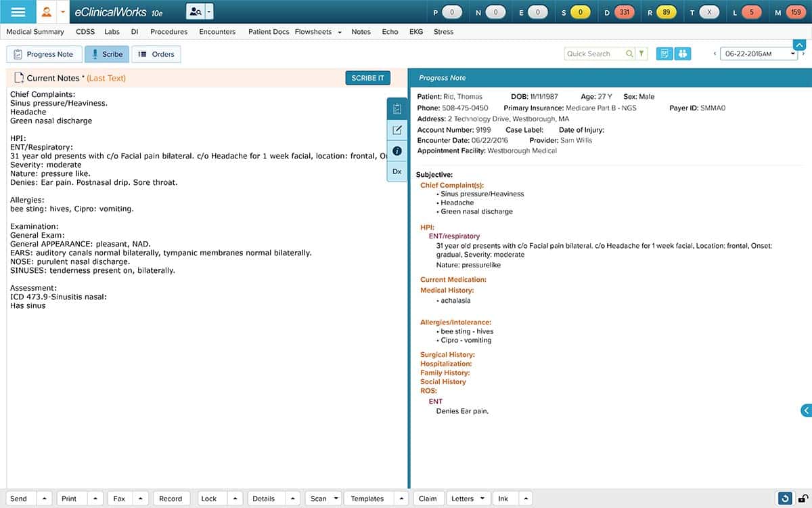Expand the Fax options arrow
This screenshot has height=508, width=812.
tap(142, 499)
